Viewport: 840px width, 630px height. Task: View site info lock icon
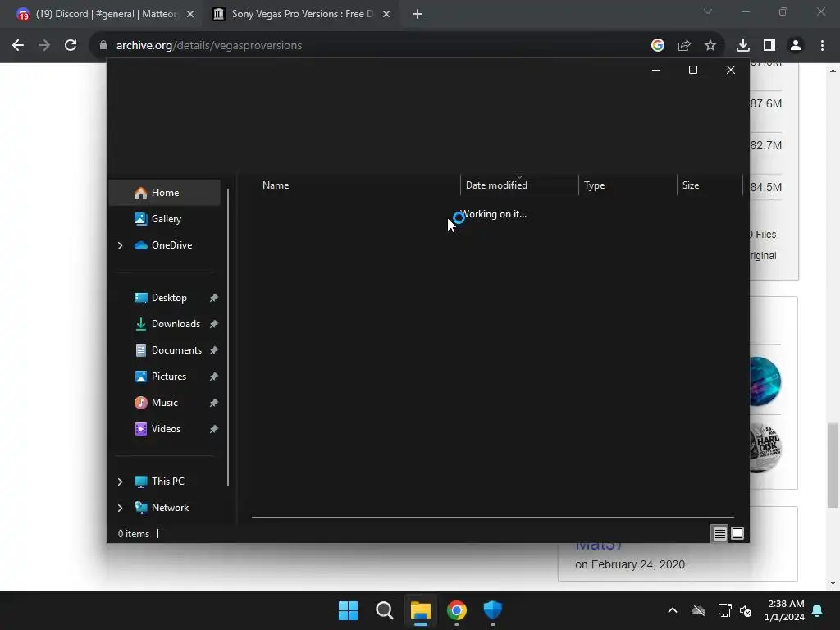(103, 46)
